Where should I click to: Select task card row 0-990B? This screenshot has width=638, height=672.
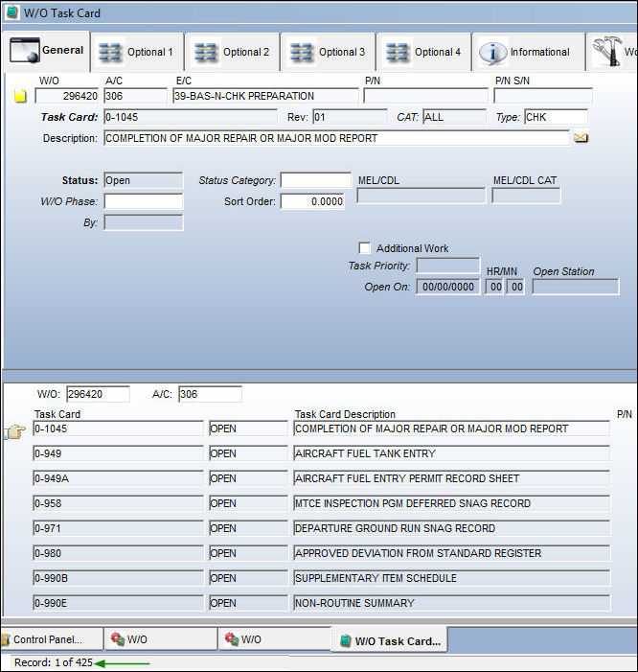(118, 578)
